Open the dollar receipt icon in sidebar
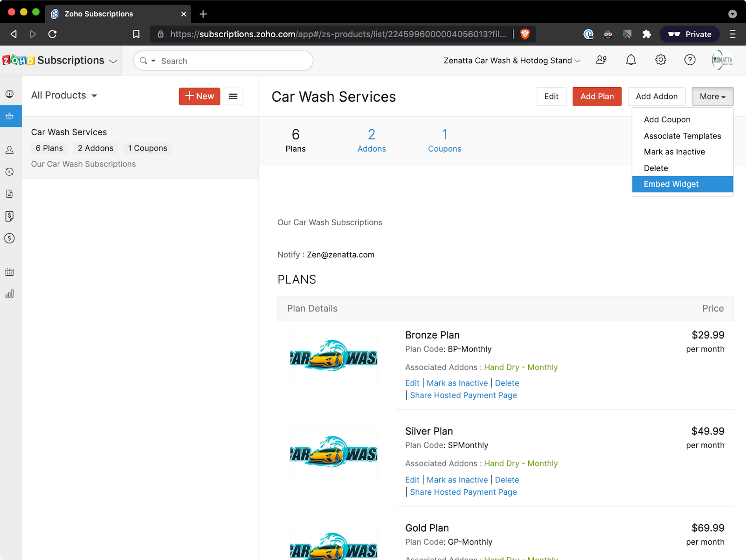Image resolution: width=746 pixels, height=560 pixels. tap(9, 216)
